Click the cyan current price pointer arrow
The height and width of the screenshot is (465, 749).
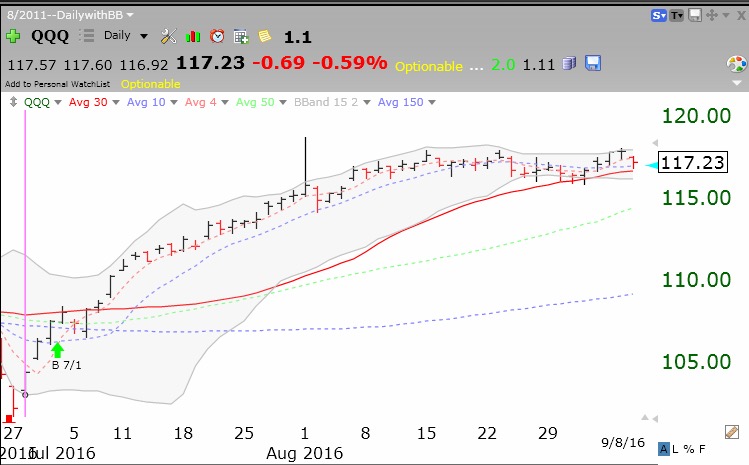[x=651, y=165]
